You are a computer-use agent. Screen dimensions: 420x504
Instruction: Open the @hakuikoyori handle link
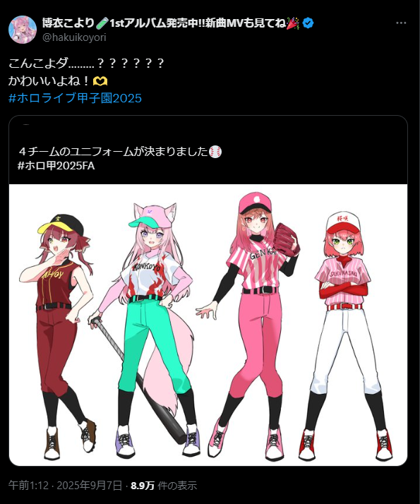[x=74, y=37]
